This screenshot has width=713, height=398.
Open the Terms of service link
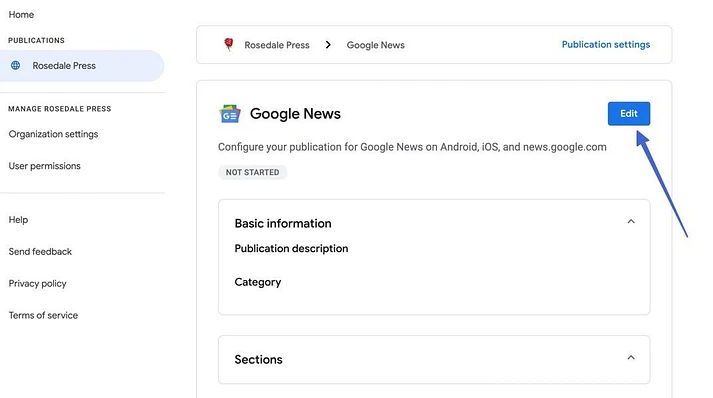pos(43,315)
